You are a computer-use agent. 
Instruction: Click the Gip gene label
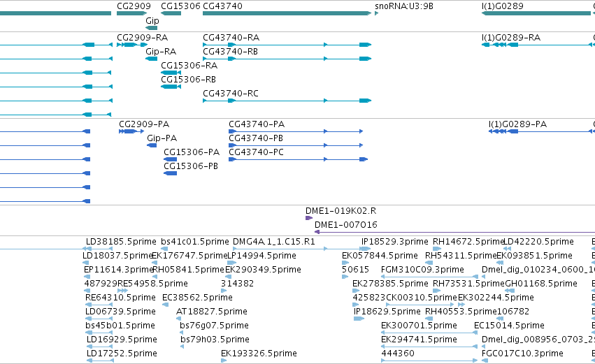click(x=152, y=20)
